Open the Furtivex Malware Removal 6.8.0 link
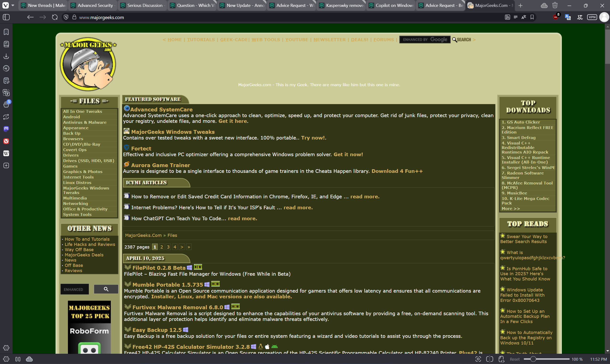 tap(178, 307)
